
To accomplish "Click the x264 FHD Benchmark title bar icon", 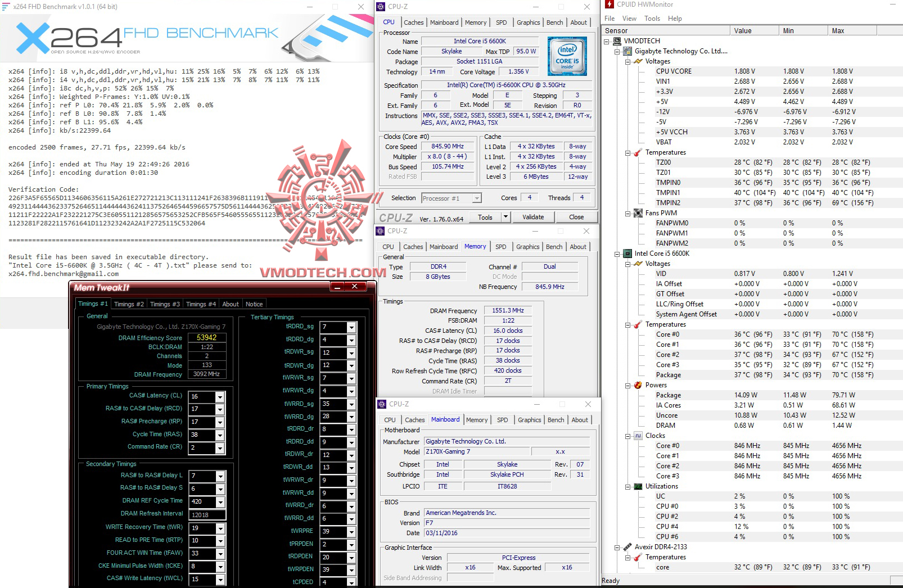I will [6, 7].
